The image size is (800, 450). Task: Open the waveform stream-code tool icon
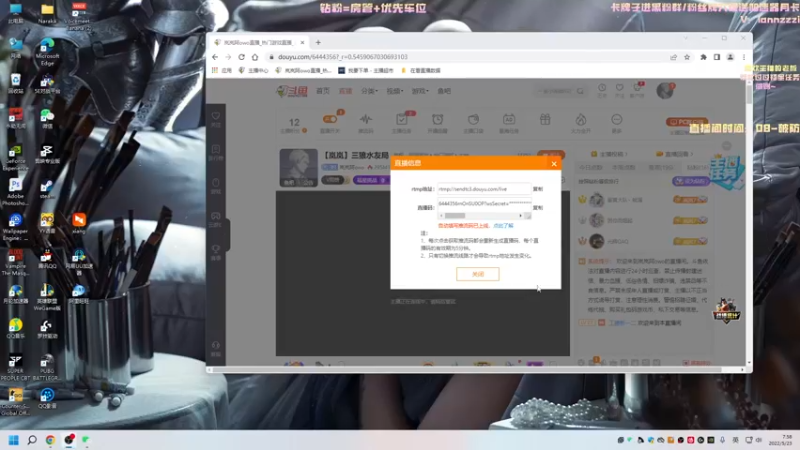tap(366, 119)
